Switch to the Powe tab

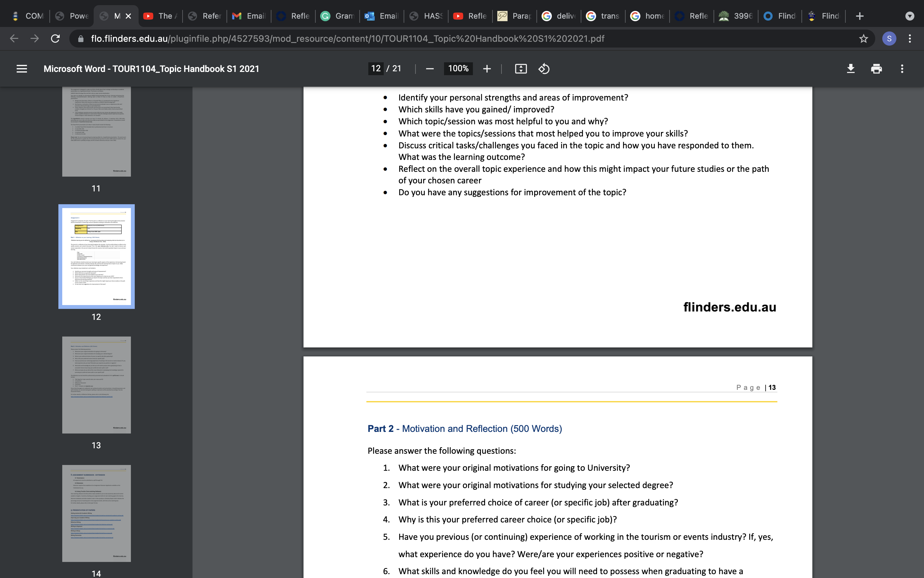72,16
